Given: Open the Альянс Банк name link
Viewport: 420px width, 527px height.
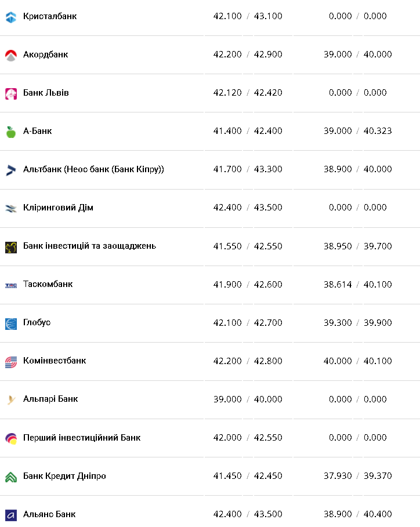Looking at the screenshot, I should point(49,514).
